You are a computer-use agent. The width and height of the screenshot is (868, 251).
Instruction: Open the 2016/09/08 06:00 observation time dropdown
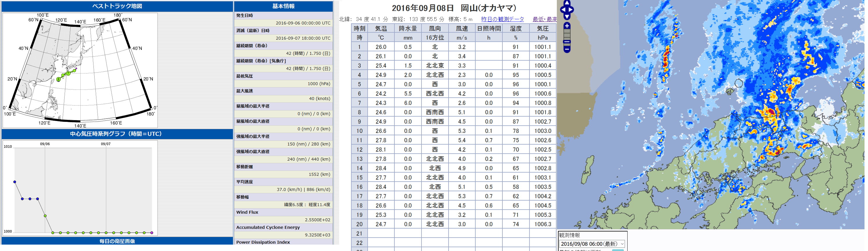click(x=592, y=244)
